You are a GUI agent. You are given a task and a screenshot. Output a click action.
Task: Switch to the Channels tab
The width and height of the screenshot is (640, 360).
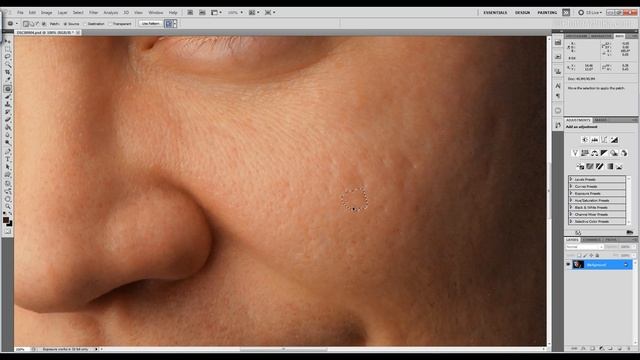(x=592, y=240)
